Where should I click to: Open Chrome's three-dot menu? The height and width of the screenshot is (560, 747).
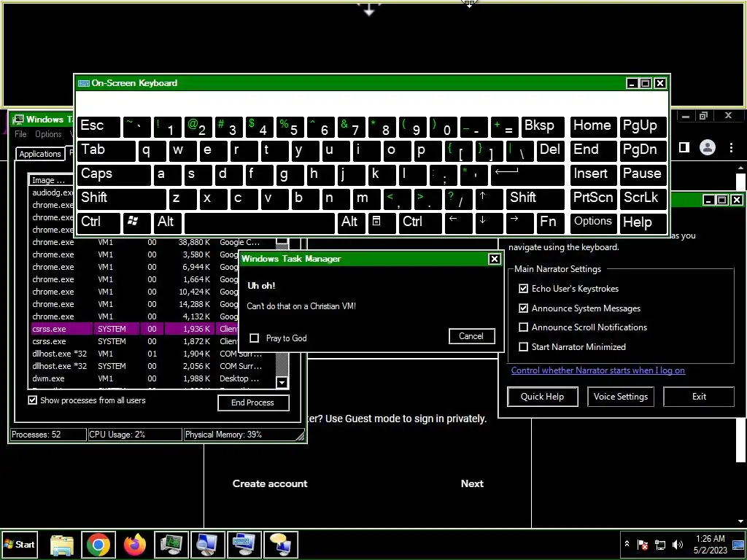(731, 147)
